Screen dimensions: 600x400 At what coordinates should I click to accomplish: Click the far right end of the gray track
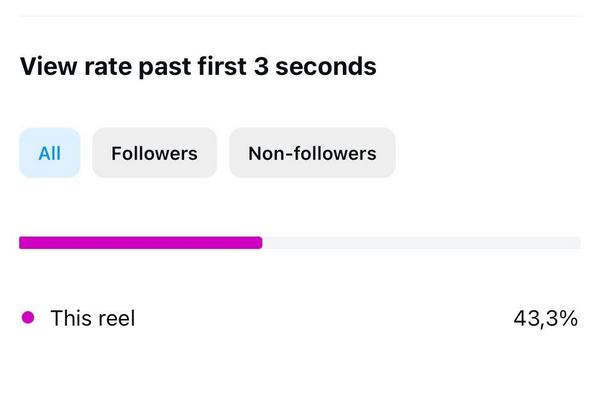[577, 242]
